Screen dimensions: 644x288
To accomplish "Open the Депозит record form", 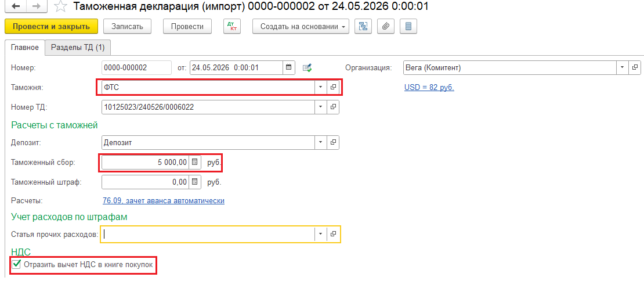I will 333,142.
